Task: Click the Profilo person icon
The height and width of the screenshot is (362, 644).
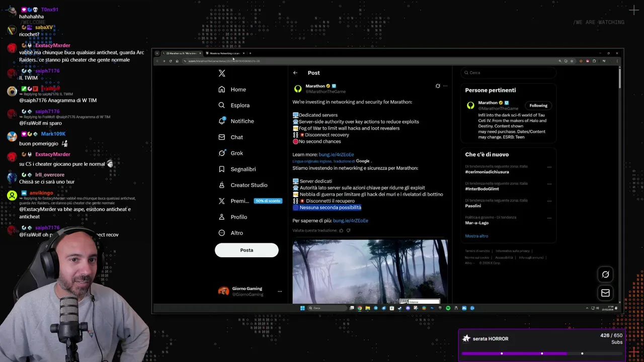Action: pos(222,217)
